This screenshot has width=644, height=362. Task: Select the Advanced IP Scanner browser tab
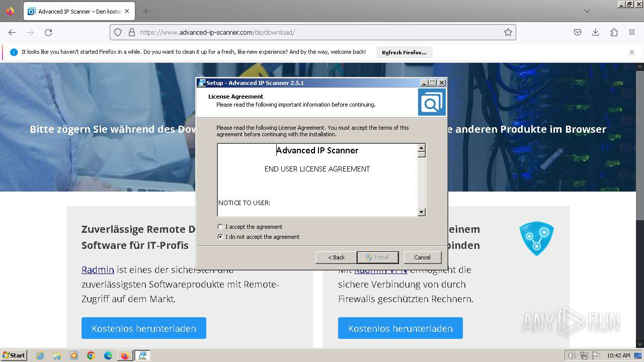(79, 11)
